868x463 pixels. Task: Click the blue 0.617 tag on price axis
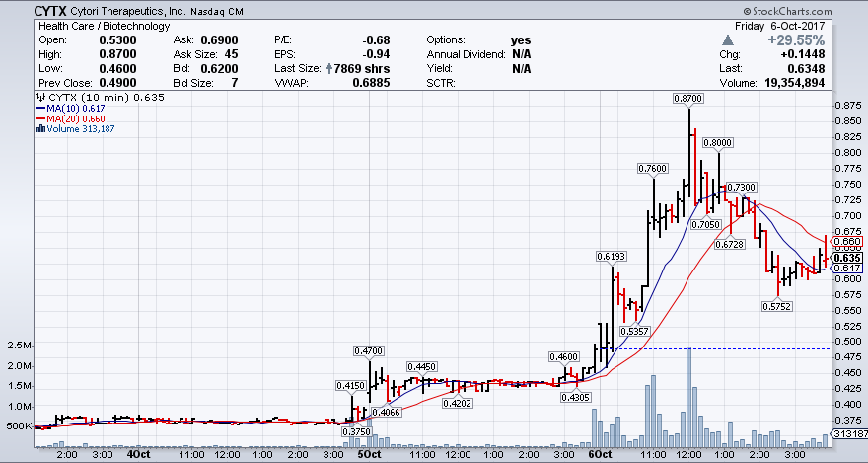point(848,269)
